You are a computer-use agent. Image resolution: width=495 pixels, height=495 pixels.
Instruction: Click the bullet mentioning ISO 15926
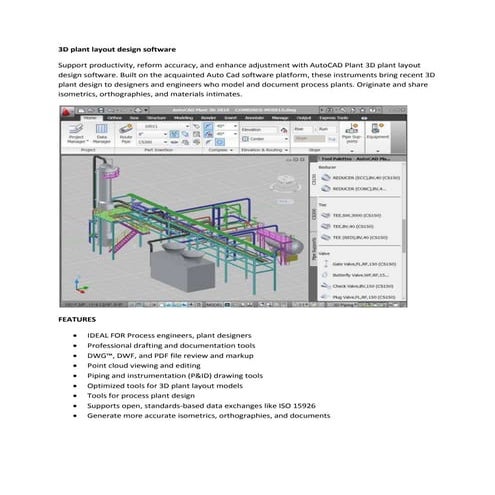click(x=201, y=405)
